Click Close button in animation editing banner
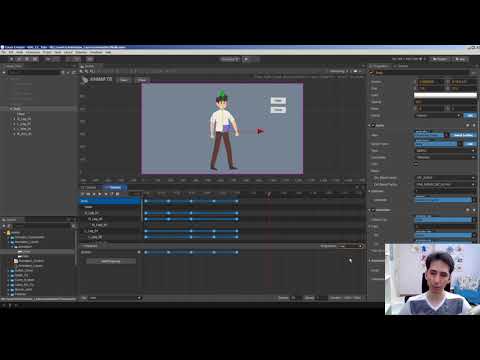 pos(141,80)
